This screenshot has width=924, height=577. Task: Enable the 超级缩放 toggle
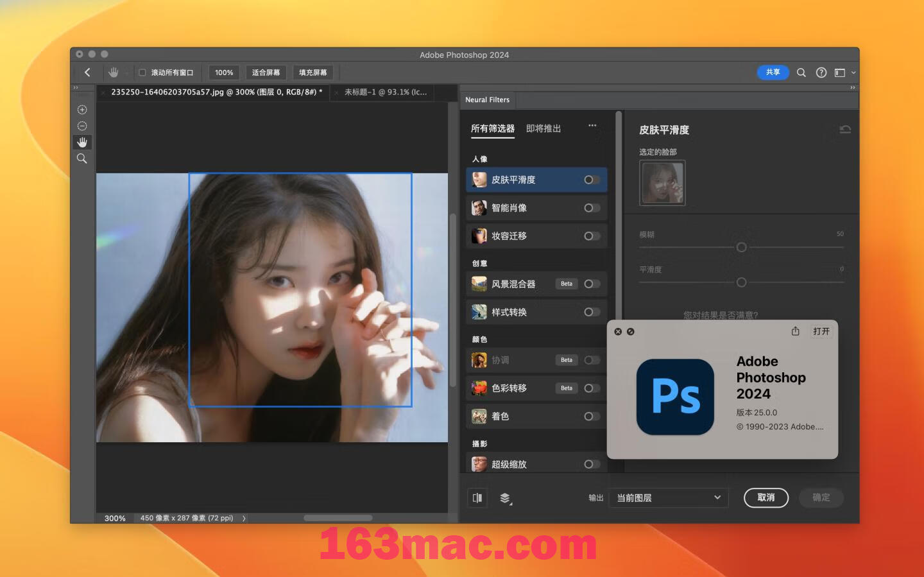(x=592, y=464)
